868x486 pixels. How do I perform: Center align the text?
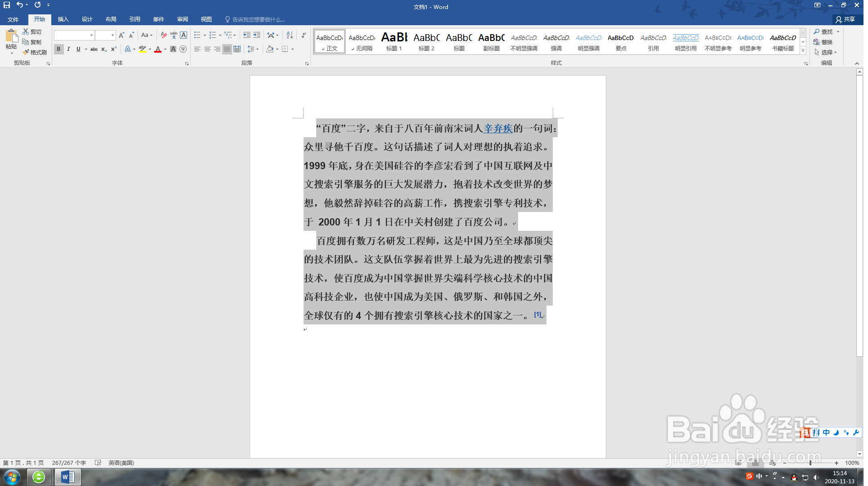[207, 49]
